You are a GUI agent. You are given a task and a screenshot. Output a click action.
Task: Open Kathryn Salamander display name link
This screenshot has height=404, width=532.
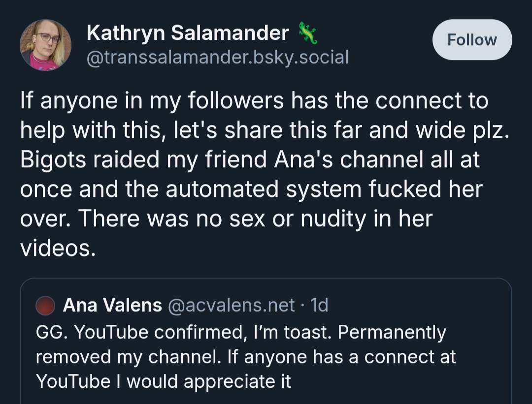[187, 33]
